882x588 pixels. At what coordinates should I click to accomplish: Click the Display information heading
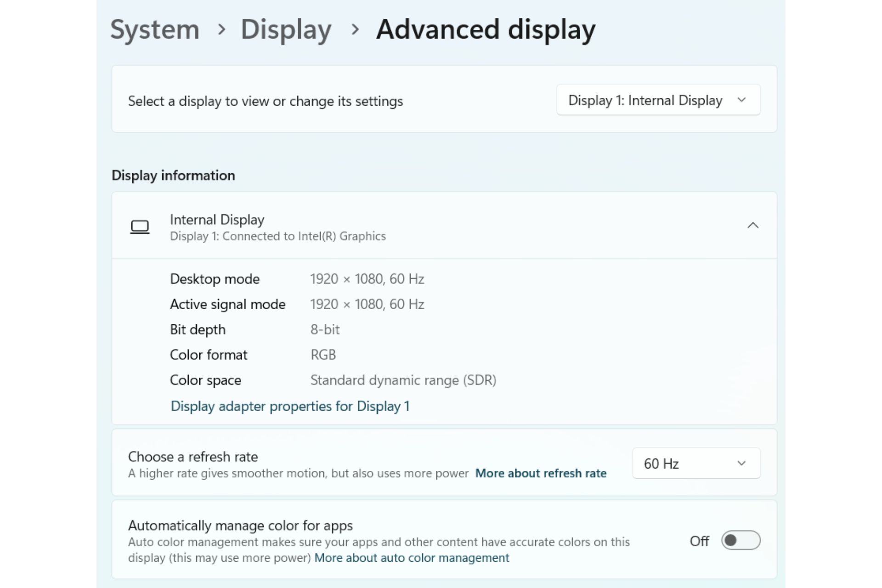click(173, 175)
